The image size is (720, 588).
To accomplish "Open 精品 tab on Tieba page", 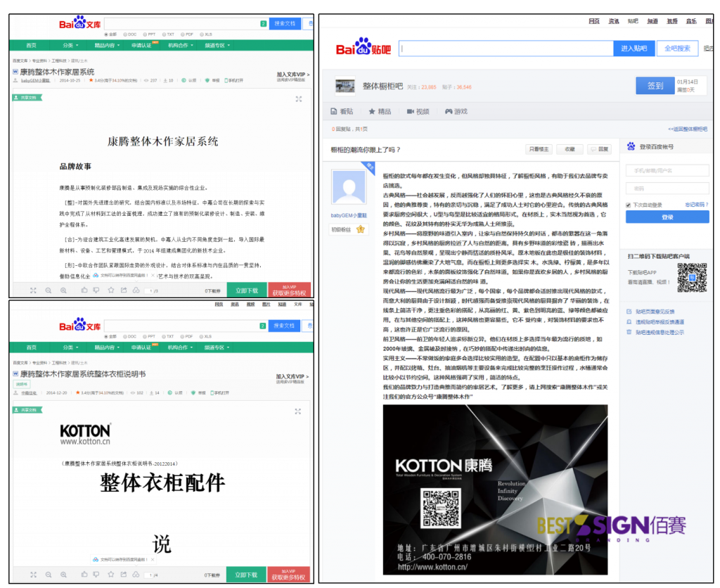I will tap(380, 111).
